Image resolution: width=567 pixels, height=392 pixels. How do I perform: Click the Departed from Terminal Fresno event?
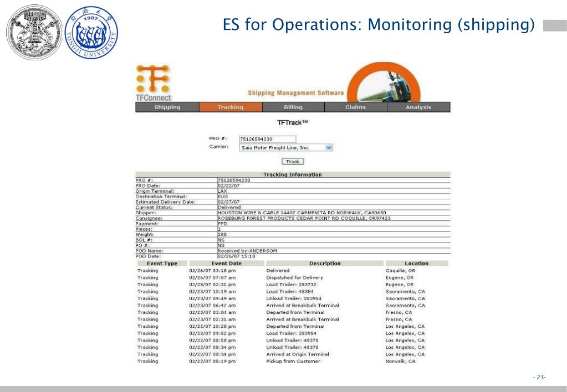click(295, 312)
